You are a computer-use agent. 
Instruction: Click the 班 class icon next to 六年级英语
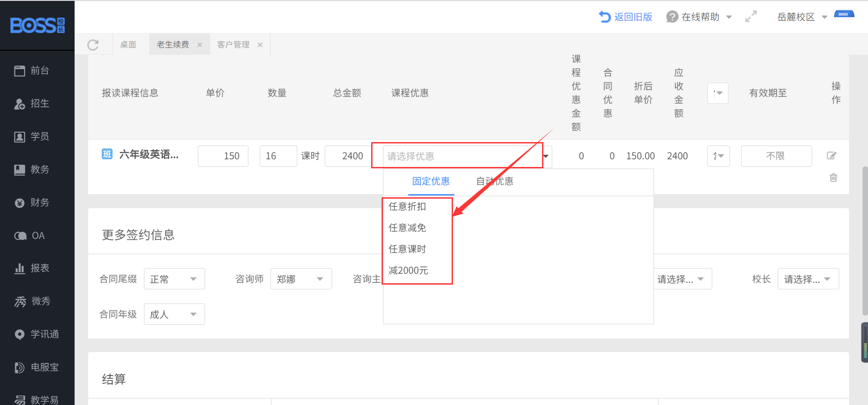pyautogui.click(x=107, y=154)
